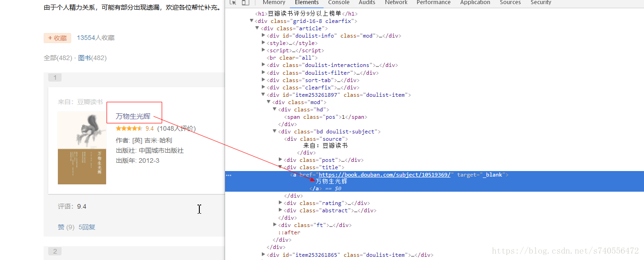The width and height of the screenshot is (644, 260).
Task: Click the 出版社: 中国城市出版社 text
Action: pyautogui.click(x=150, y=150)
